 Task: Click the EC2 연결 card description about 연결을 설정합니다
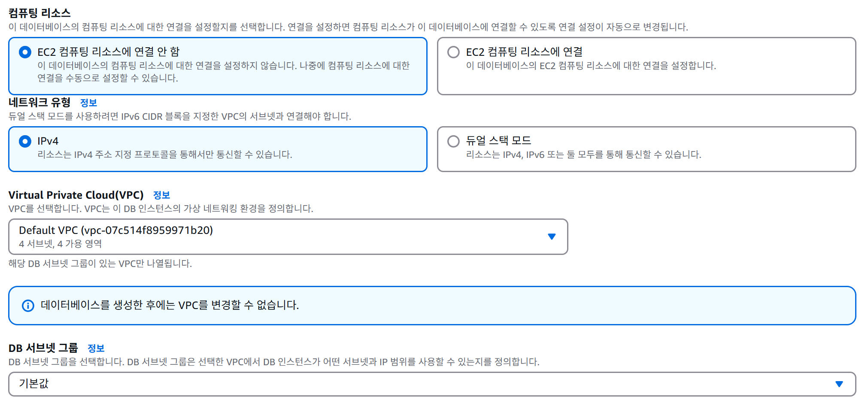click(x=591, y=66)
